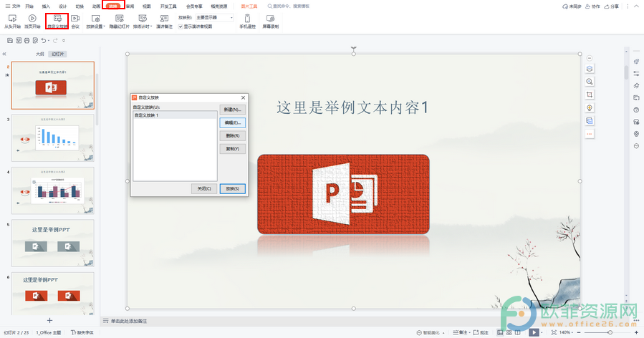Click the Redo arrow icon
Viewport: 644px width, 338px height.
(x=55, y=41)
